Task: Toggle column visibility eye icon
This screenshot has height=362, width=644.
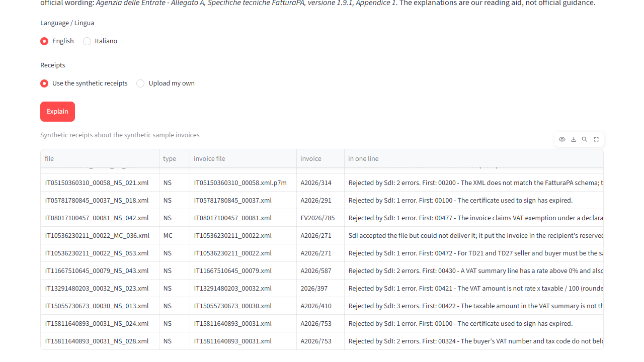Action: pos(562,139)
